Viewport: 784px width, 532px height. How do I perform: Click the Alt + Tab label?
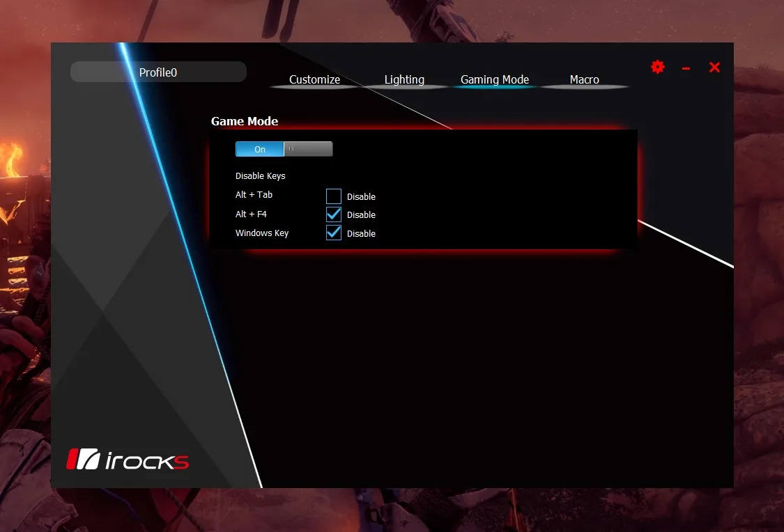(x=254, y=195)
